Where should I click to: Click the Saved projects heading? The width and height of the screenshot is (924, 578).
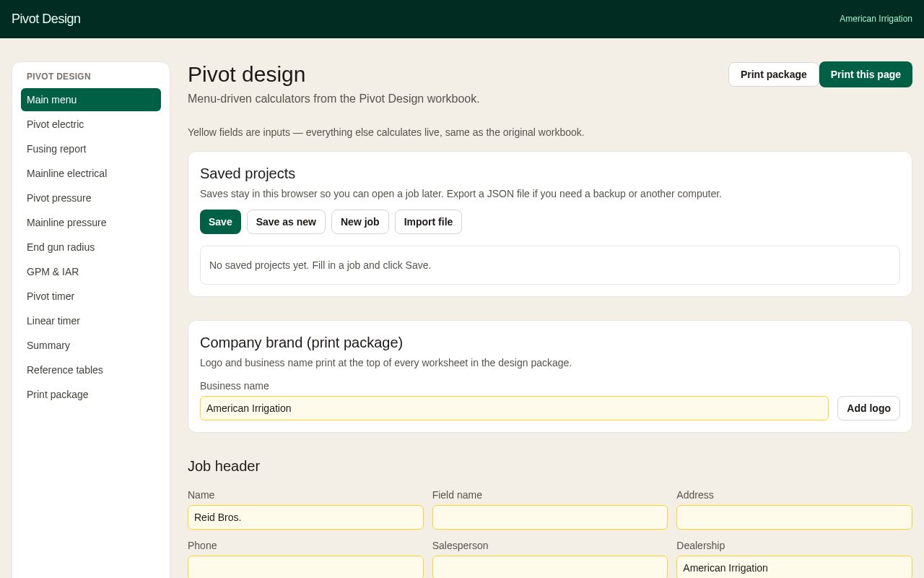(248, 173)
